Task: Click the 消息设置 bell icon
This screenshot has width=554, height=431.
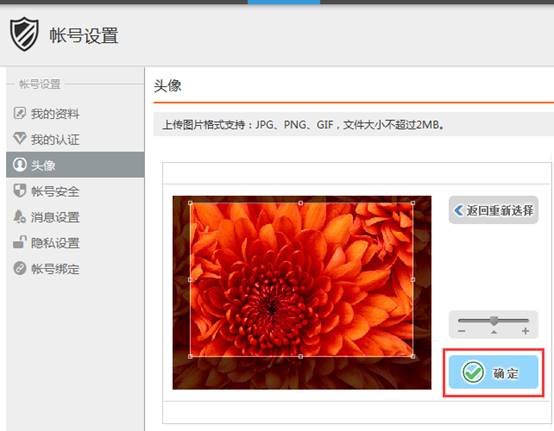Action: 19,216
